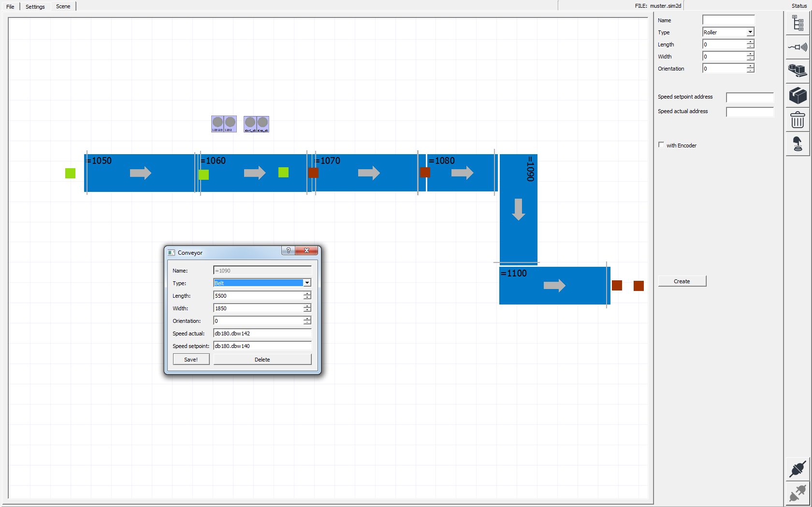Click the connect plug icon
The width and height of the screenshot is (812, 507).
point(797,469)
